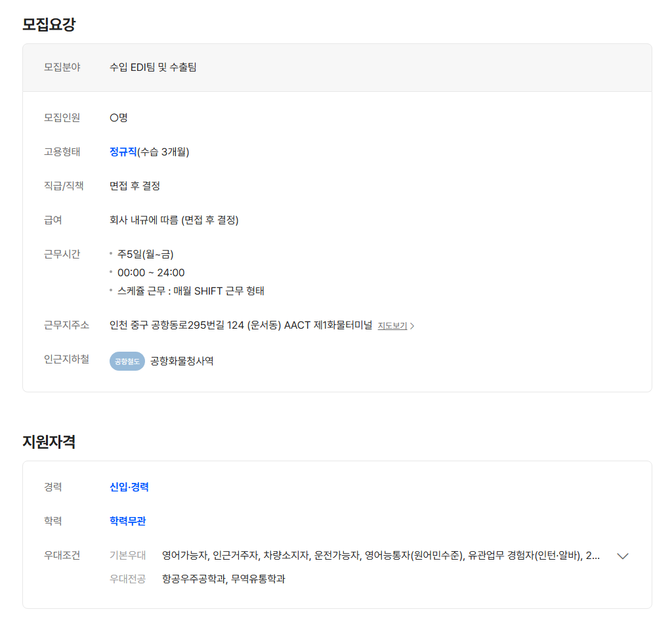Expand the 기본우대 preferred conditions list

click(x=623, y=556)
